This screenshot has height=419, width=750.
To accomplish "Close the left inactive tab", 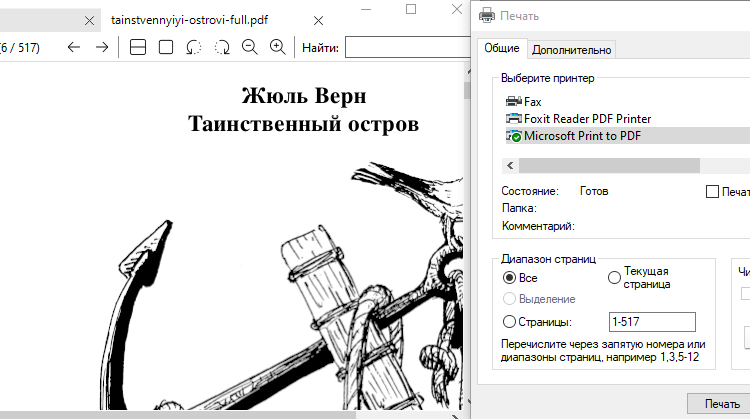I will [89, 21].
